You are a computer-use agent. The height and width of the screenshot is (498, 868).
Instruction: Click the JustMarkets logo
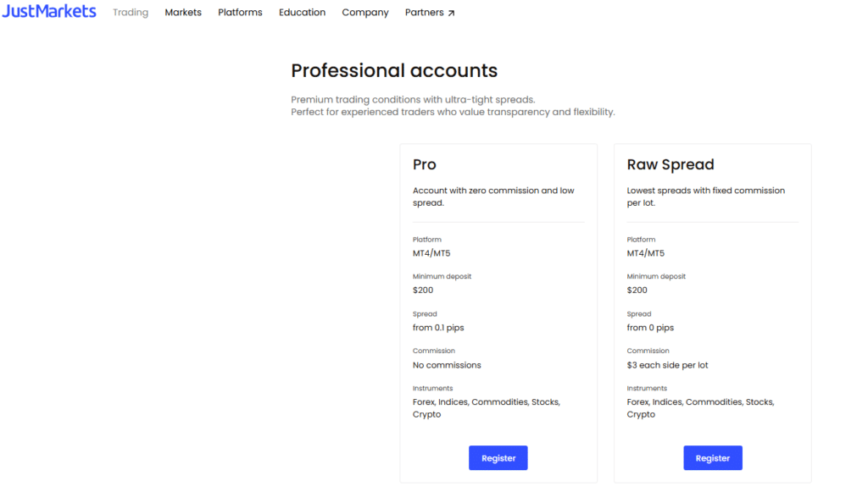coord(48,11)
